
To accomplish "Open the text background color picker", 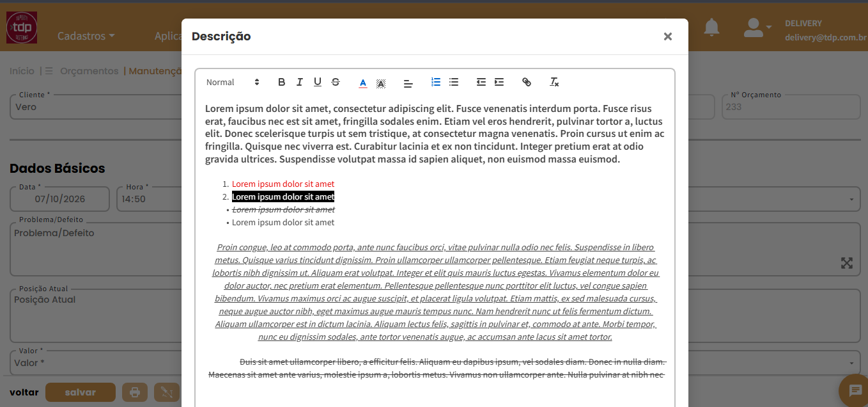I will coord(381,83).
